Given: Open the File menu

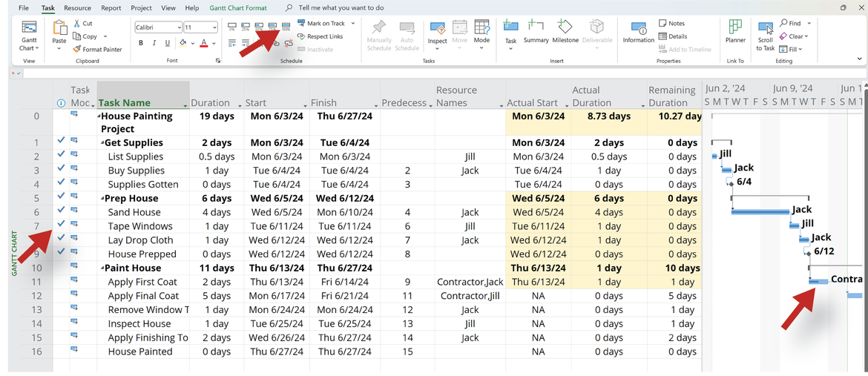Looking at the screenshot, I should tap(24, 8).
